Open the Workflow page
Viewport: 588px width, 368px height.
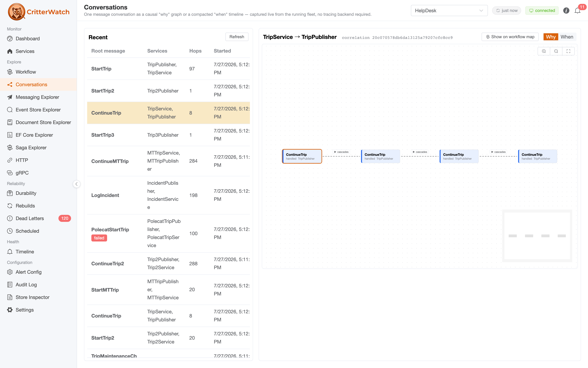point(38,72)
